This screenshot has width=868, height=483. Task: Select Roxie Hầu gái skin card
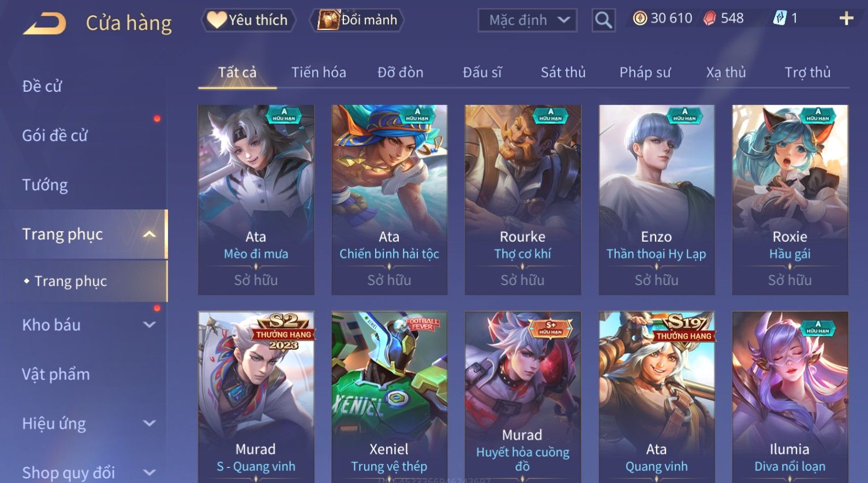pyautogui.click(x=790, y=200)
